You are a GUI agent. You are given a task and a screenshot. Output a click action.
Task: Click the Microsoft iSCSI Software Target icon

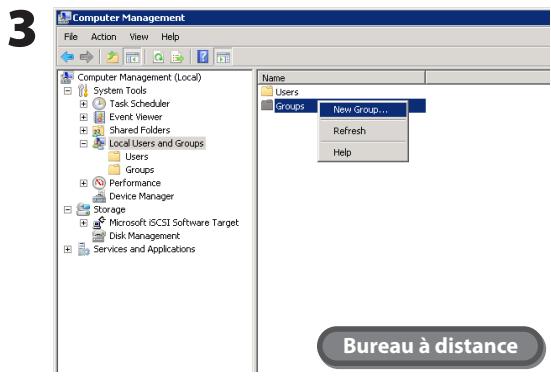99,222
